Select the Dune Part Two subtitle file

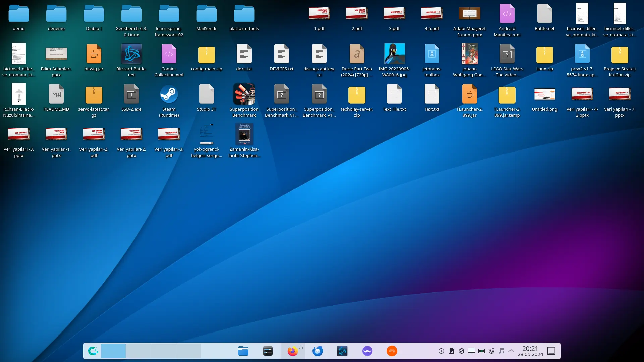(357, 61)
